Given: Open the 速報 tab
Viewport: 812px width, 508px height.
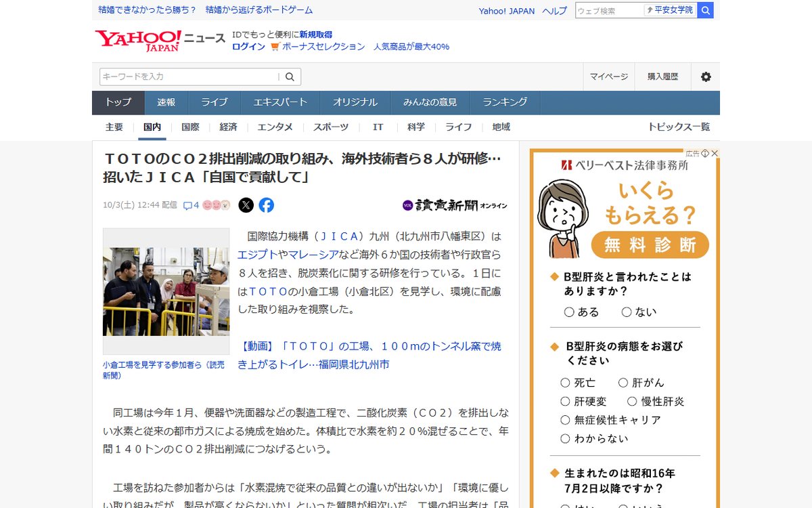Looking at the screenshot, I should 166,102.
